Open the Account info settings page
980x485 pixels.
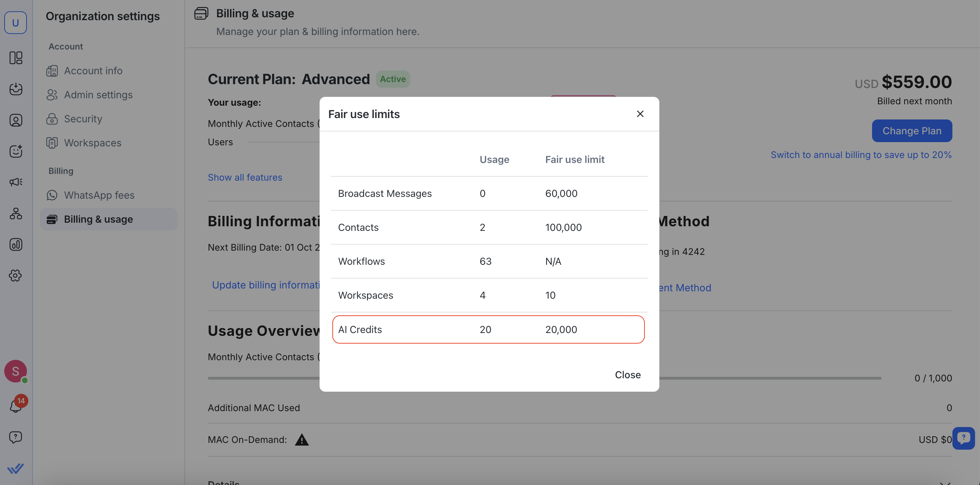click(93, 71)
